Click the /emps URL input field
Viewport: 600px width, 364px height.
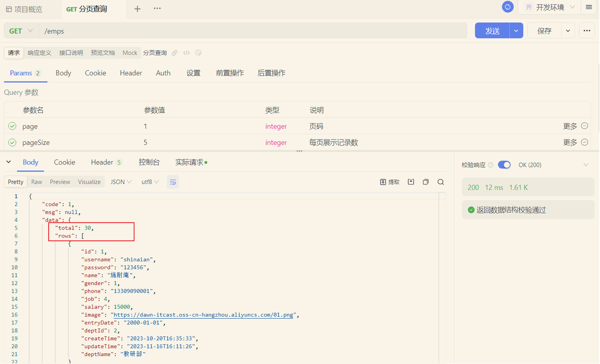click(x=253, y=31)
